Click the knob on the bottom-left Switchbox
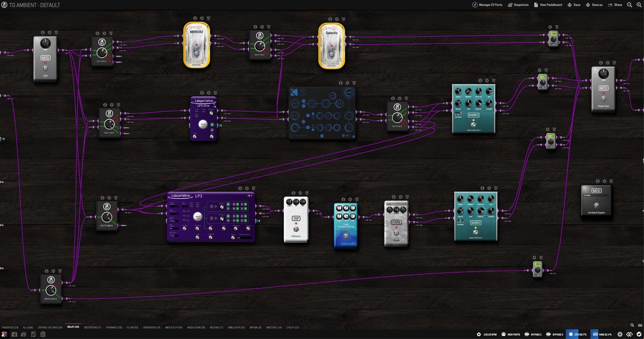This screenshot has width=644, height=339. (52, 292)
